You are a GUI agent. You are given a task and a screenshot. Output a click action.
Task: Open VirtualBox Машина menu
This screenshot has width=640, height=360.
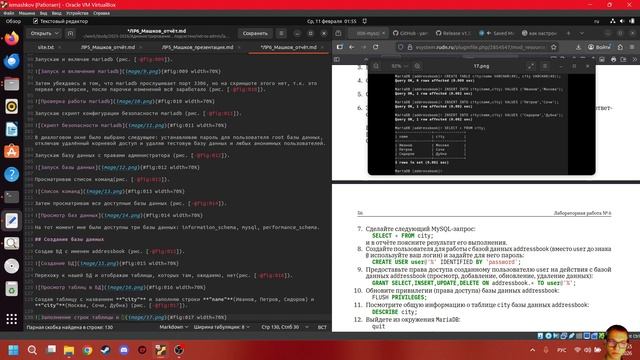(x=27, y=13)
